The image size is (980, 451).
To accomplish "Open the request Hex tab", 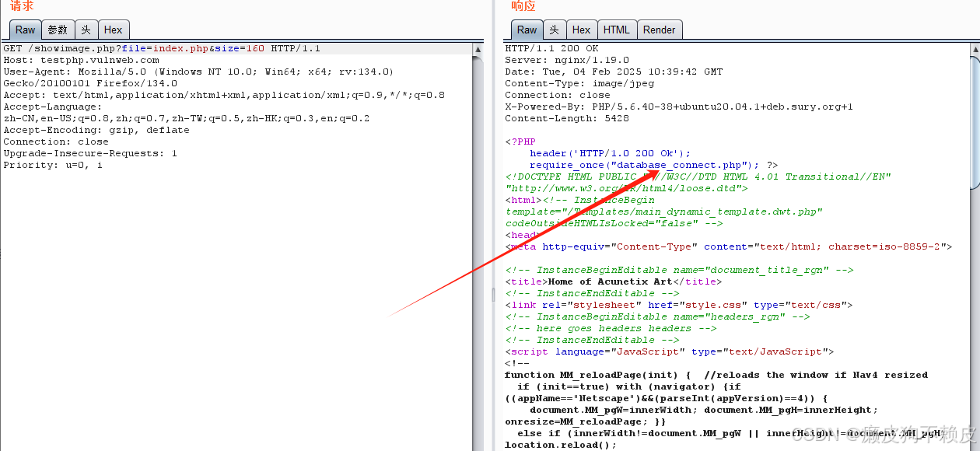I will pyautogui.click(x=114, y=30).
